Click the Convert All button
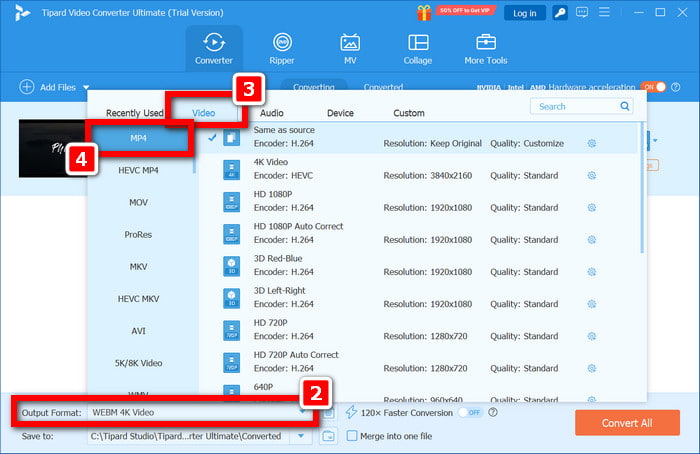Viewport: 700px width, 454px height. click(627, 423)
